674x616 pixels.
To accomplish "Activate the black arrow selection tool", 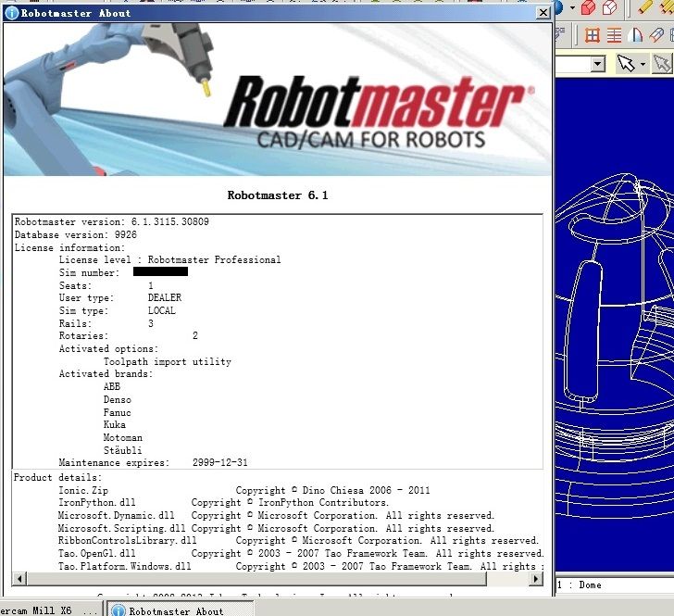I will click(x=626, y=64).
